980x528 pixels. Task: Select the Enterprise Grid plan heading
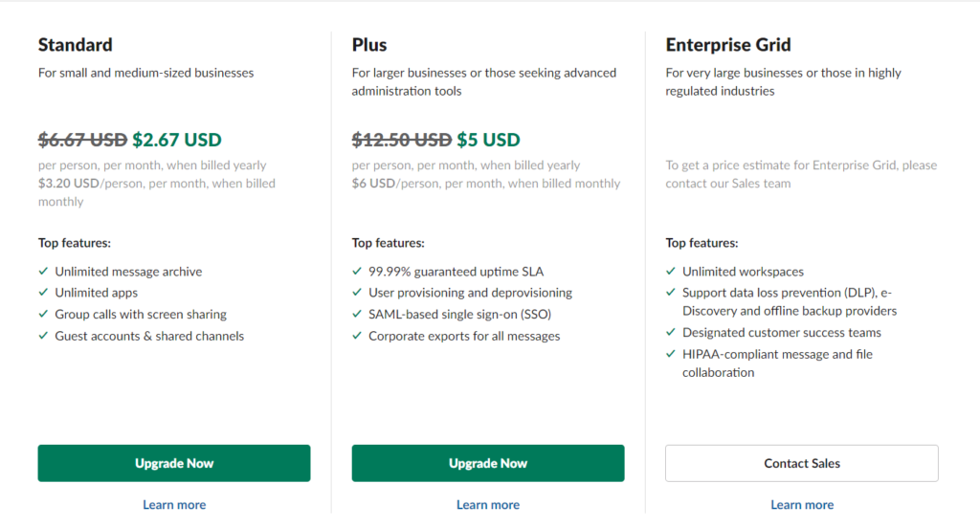pyautogui.click(x=728, y=45)
